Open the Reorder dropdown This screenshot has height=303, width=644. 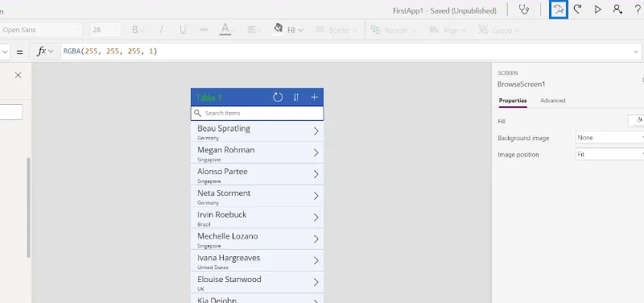point(394,30)
